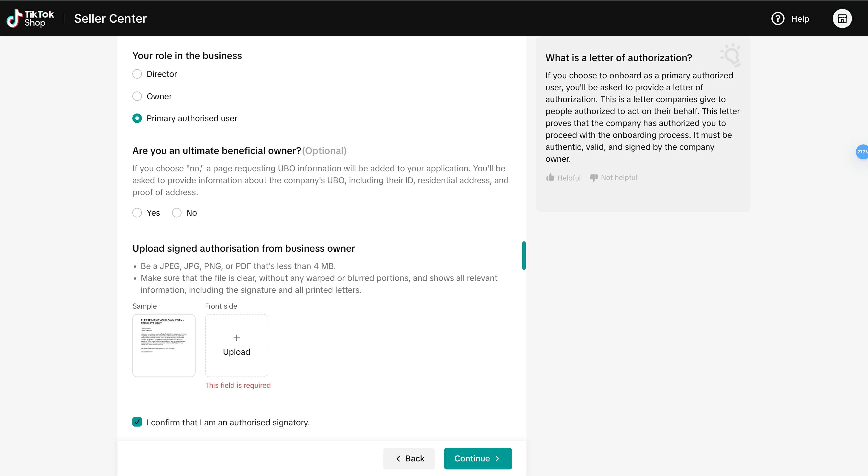Open the shop profile icon

pyautogui.click(x=842, y=18)
